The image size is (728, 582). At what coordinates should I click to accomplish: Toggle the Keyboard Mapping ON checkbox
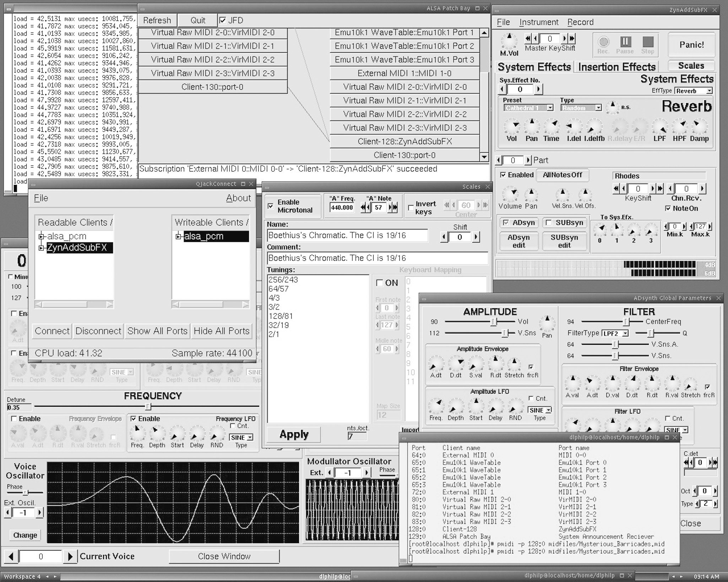(x=380, y=283)
